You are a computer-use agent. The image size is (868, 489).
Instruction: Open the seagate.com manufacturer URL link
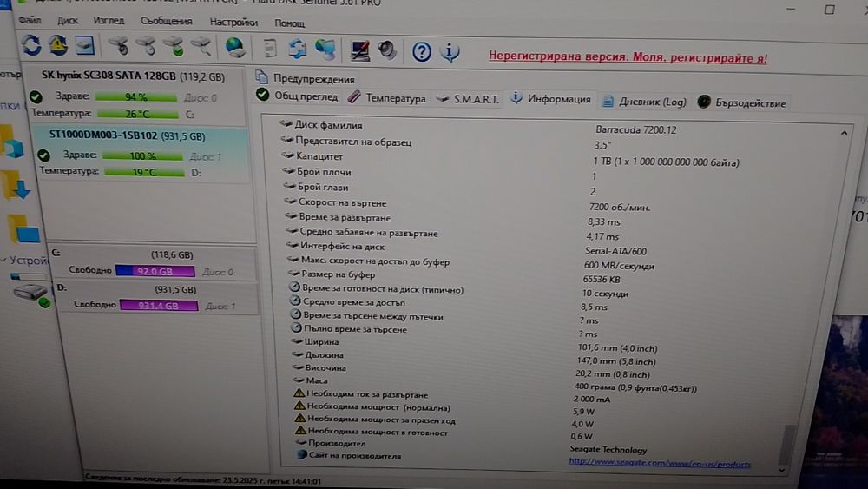click(x=660, y=463)
